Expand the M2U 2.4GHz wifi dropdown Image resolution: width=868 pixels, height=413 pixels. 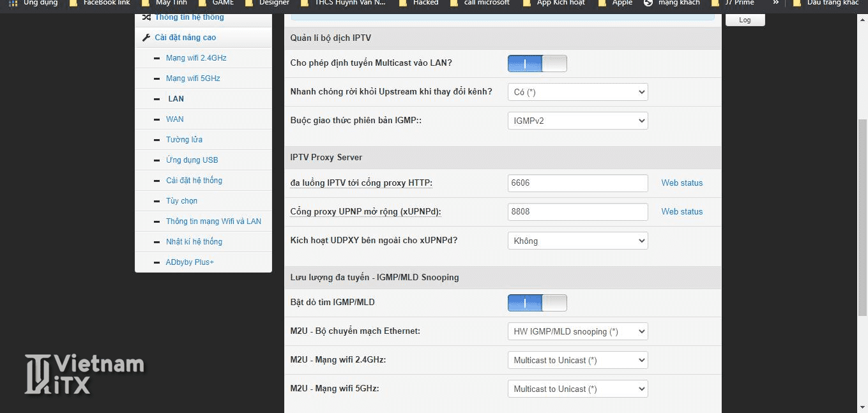[x=577, y=360]
